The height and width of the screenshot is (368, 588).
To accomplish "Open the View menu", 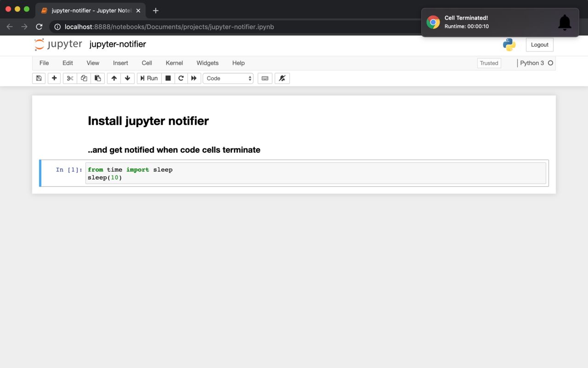I will tap(93, 63).
